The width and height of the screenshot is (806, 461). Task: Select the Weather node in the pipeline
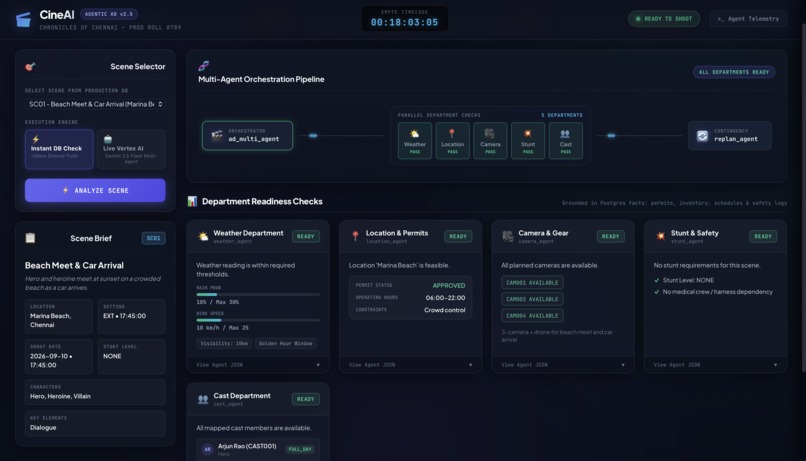[x=415, y=140]
